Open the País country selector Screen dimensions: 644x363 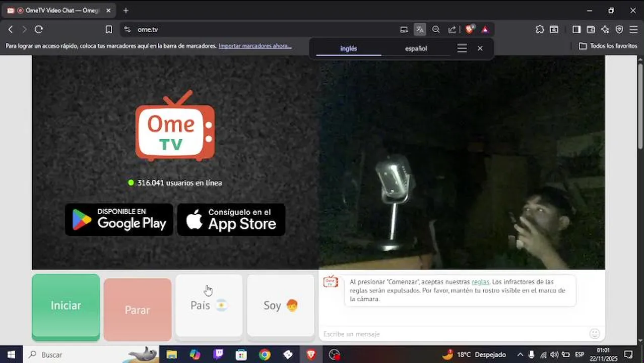(209, 306)
